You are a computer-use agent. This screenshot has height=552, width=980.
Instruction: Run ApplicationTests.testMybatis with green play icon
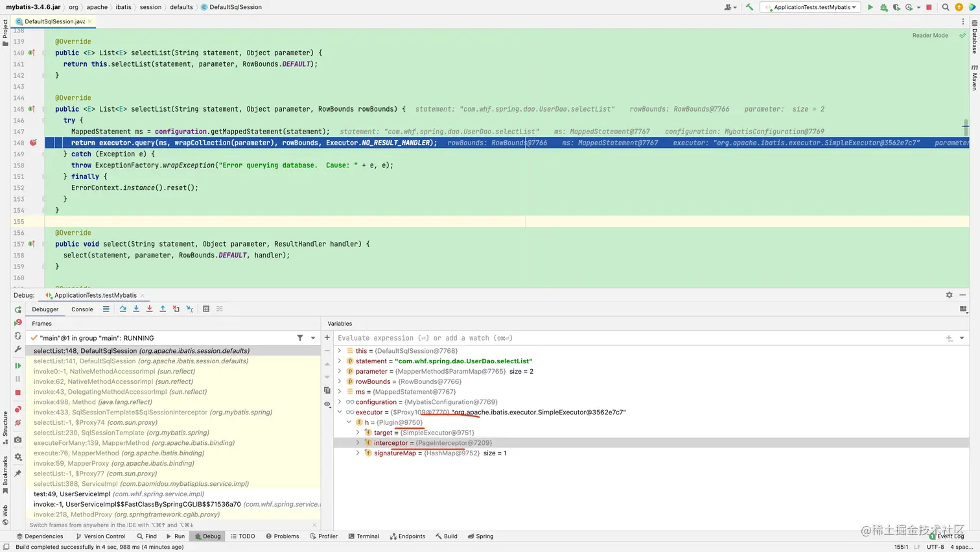[870, 7]
